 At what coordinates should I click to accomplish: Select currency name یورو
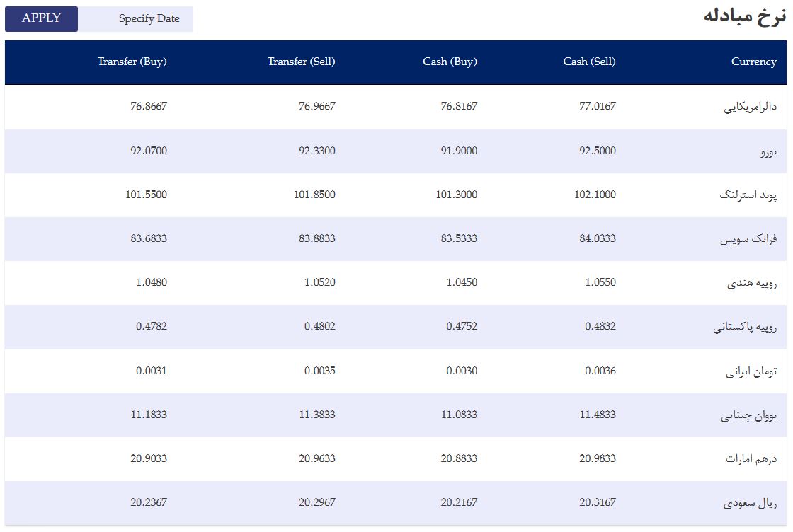[769, 151]
